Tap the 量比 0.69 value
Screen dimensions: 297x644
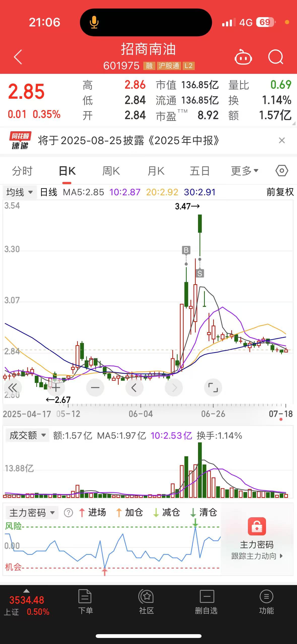(281, 85)
